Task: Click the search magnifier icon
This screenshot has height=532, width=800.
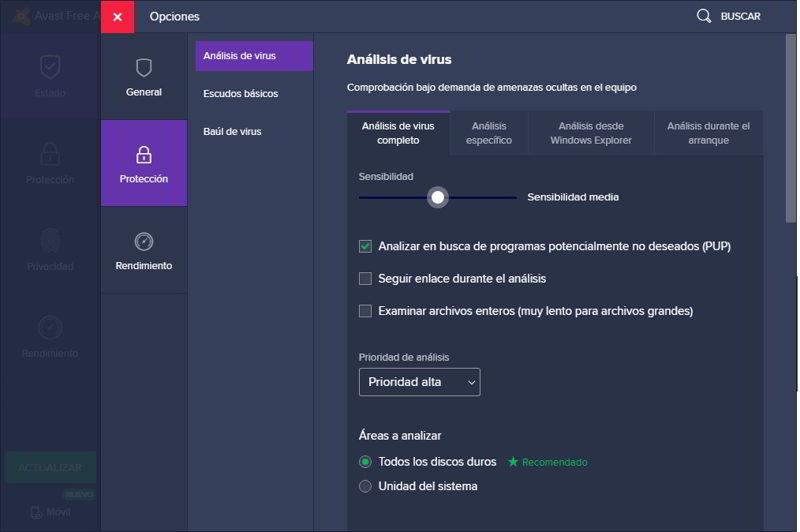Action: (704, 16)
